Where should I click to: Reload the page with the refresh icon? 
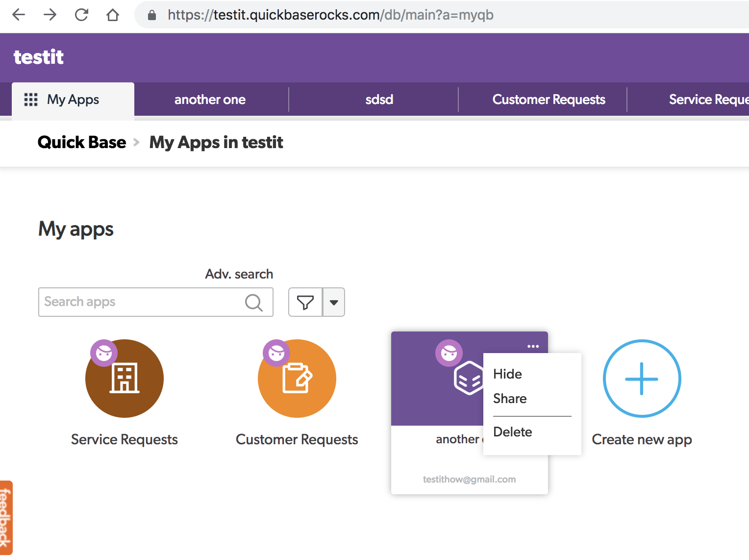pyautogui.click(x=81, y=15)
